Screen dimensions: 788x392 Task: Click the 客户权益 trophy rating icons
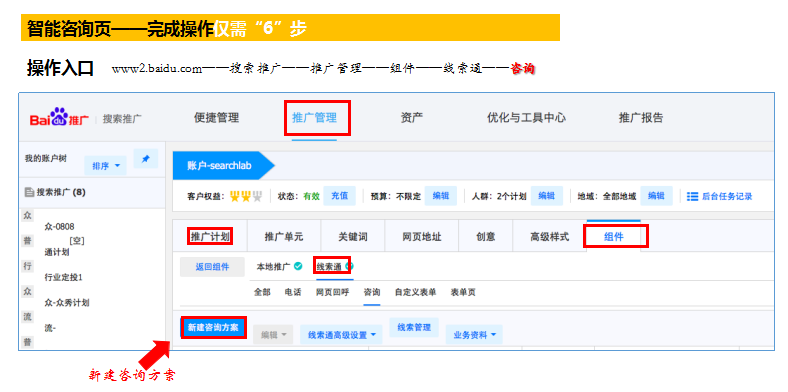click(246, 196)
